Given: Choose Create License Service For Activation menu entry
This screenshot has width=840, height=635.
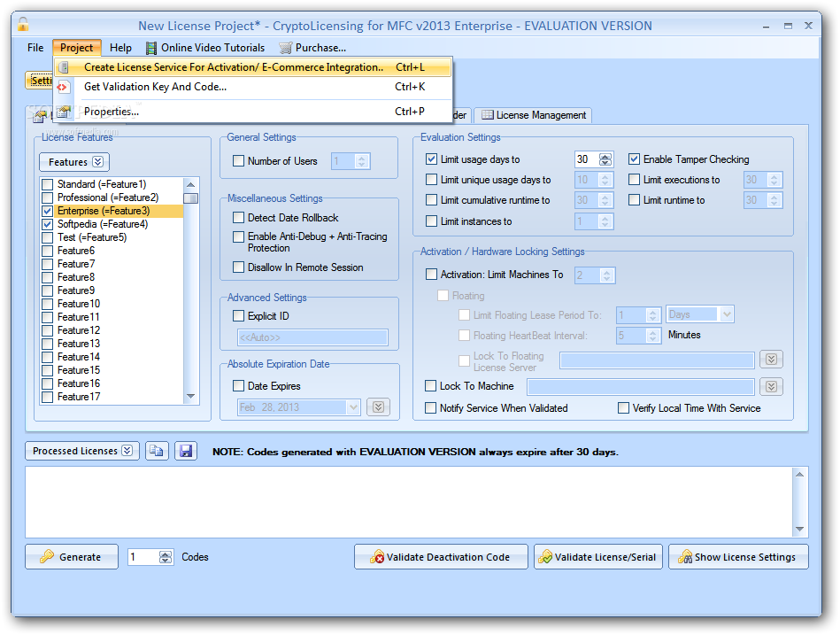Looking at the screenshot, I should pyautogui.click(x=253, y=67).
